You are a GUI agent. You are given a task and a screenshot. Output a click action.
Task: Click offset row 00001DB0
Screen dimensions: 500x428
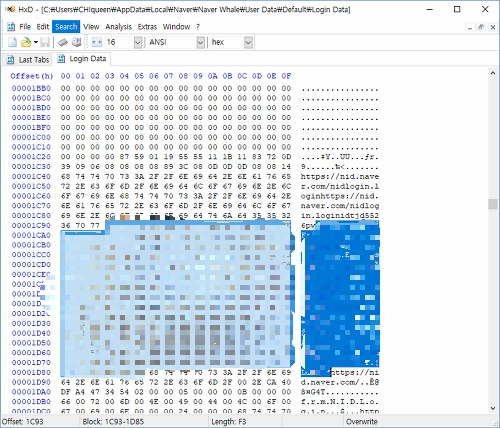31,402
